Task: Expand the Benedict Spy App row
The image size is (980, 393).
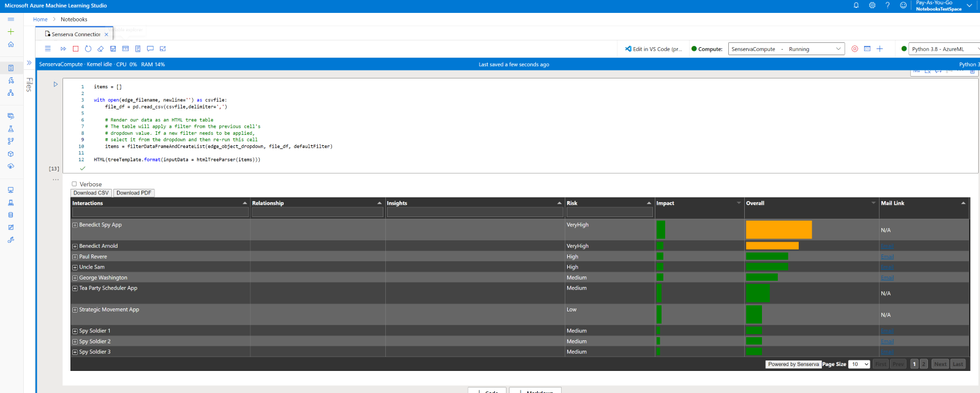Action: point(75,225)
